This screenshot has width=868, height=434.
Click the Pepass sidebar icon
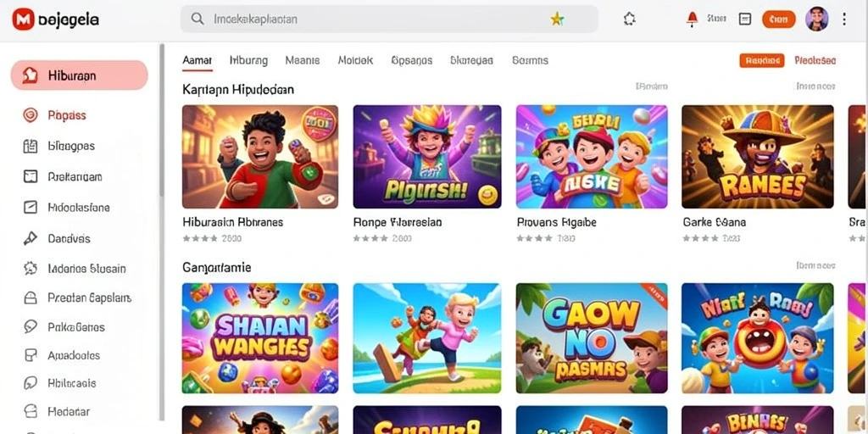30,115
